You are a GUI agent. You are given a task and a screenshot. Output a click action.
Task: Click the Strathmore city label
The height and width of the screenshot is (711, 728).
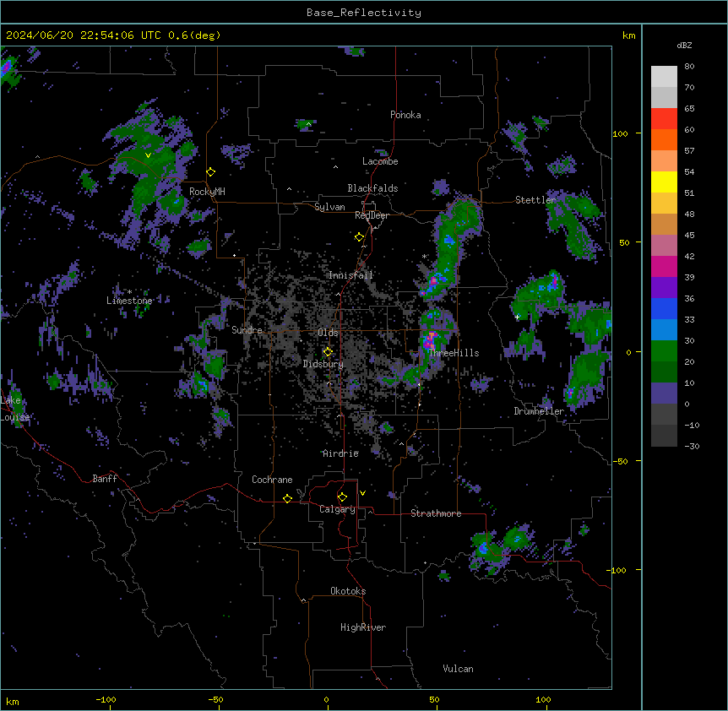pyautogui.click(x=436, y=513)
